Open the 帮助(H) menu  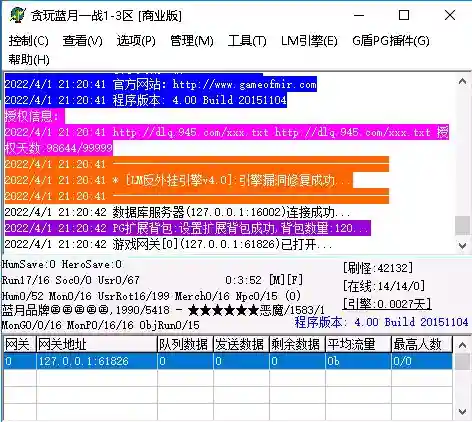(29, 60)
